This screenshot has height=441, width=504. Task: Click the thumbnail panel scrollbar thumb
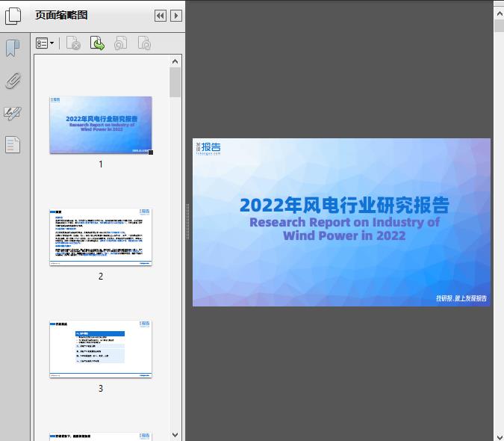pyautogui.click(x=175, y=82)
